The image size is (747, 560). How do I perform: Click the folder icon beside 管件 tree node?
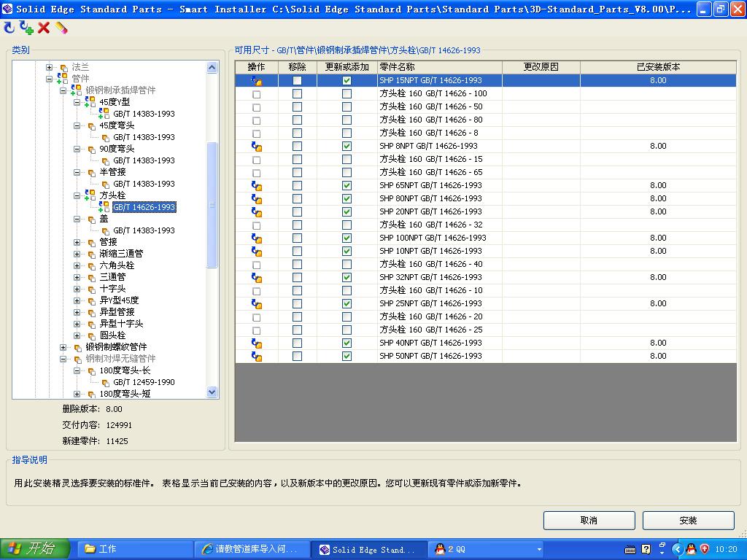63,79
